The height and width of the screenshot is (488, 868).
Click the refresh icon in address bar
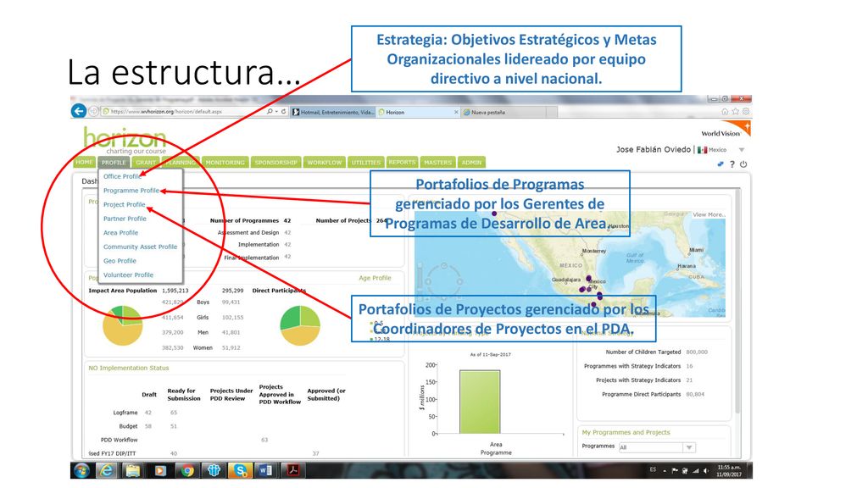[x=283, y=112]
